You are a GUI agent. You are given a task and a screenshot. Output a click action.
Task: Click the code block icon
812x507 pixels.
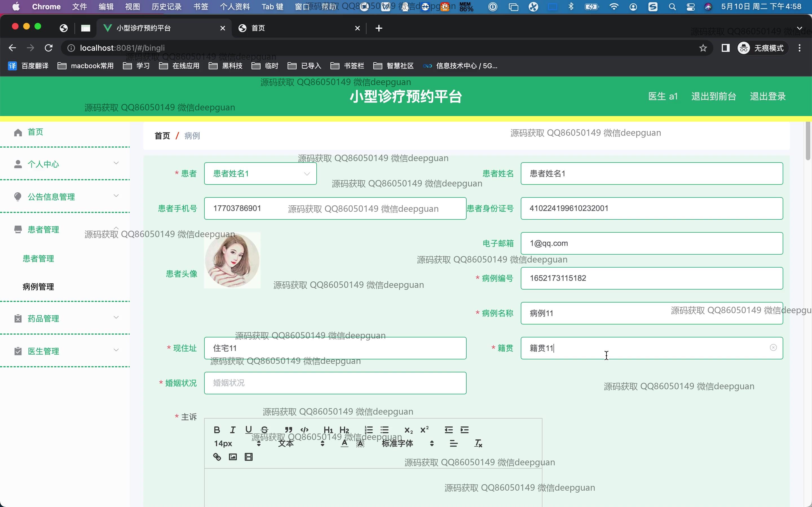304,430
